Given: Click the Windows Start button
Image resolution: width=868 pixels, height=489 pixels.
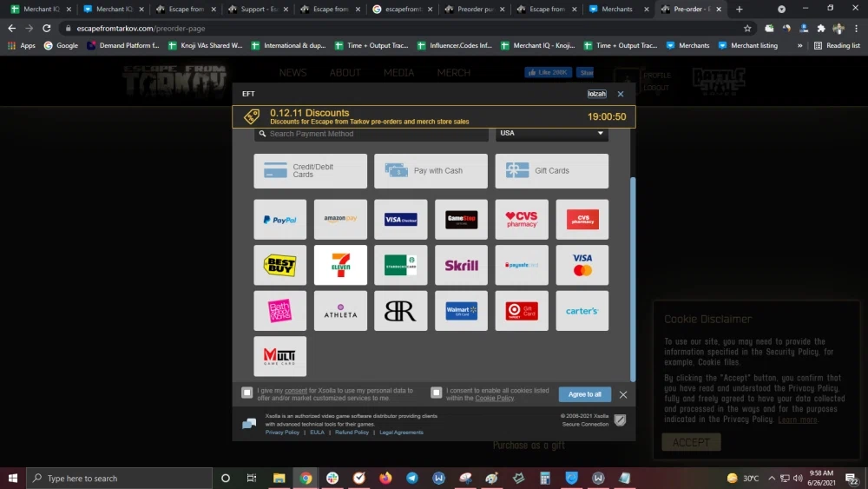Looking at the screenshot, I should point(13,478).
